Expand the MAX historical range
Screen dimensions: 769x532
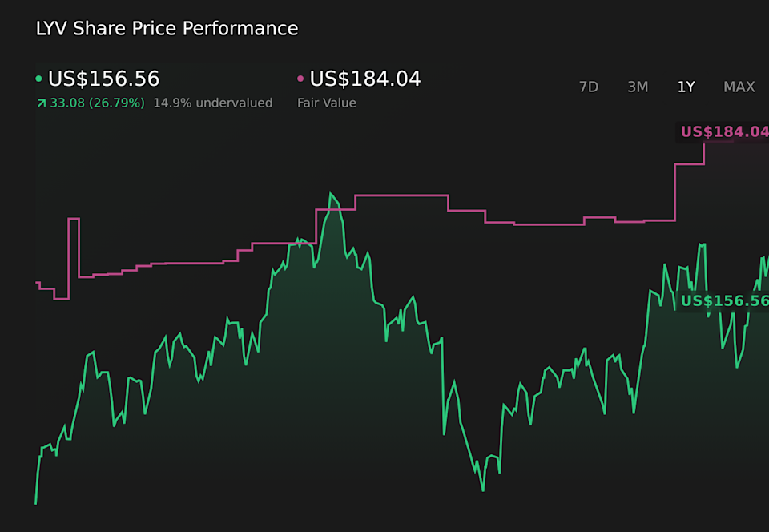coord(739,87)
